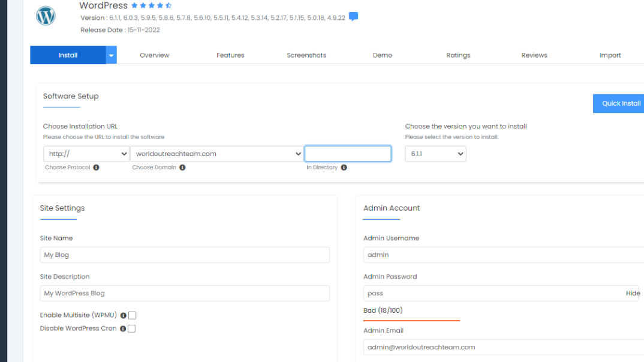Click the star rating next to WordPress title
Screen dimensions: 644x362
(152, 5)
